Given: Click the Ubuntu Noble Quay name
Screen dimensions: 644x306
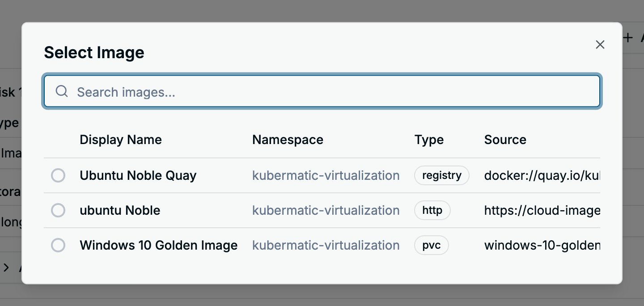Looking at the screenshot, I should (138, 175).
